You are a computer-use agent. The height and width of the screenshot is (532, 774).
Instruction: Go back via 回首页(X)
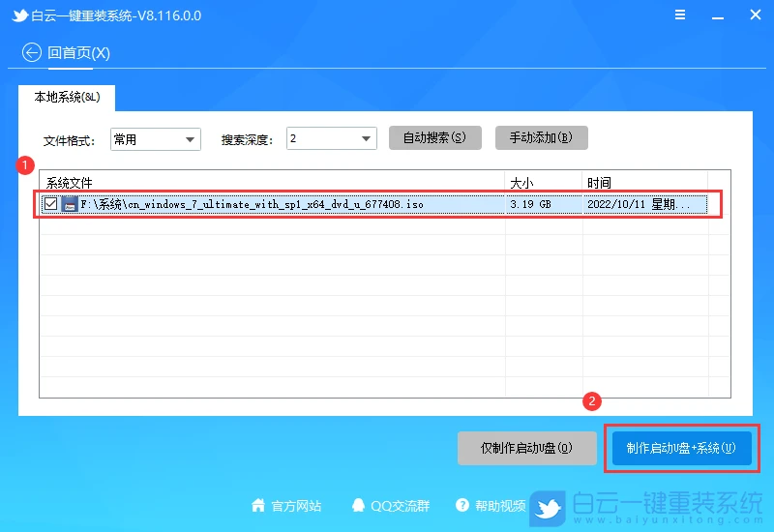tap(78, 53)
